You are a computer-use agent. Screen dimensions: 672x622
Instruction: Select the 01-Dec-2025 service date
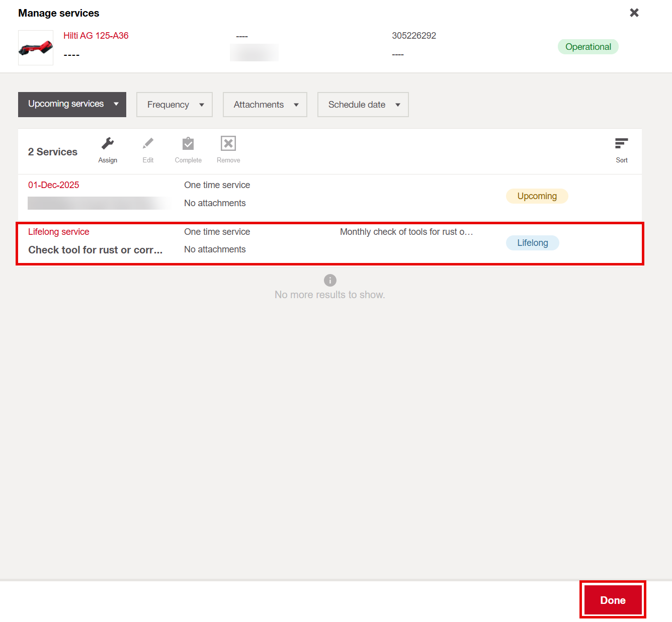54,185
